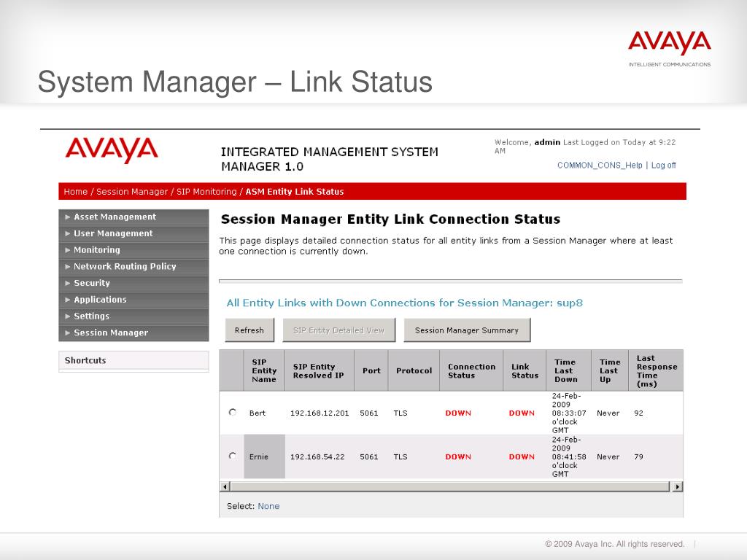747x560 pixels.
Task: Expand the Network Routing Policy arrow
Action: [68, 267]
